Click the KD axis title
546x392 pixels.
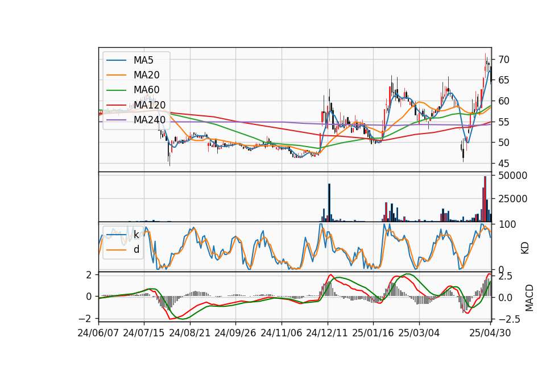[525, 248]
